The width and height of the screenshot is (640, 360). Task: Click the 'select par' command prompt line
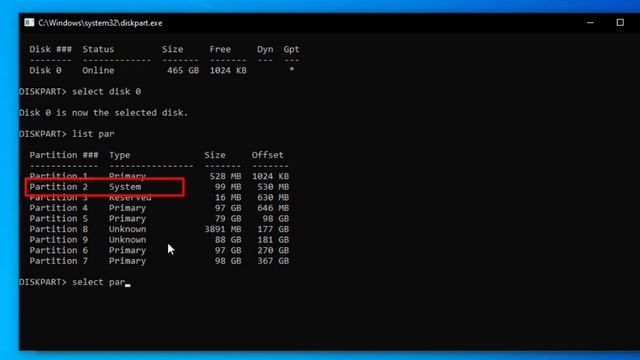(74, 282)
